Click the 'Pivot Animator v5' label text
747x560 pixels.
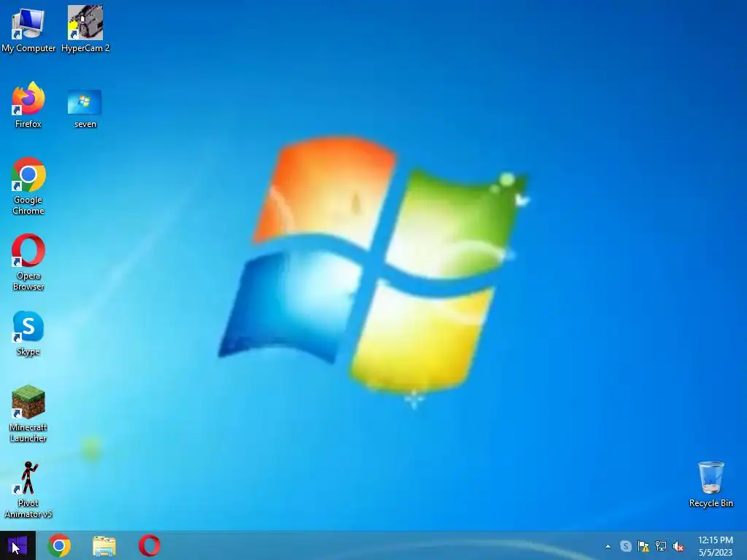coord(28,508)
